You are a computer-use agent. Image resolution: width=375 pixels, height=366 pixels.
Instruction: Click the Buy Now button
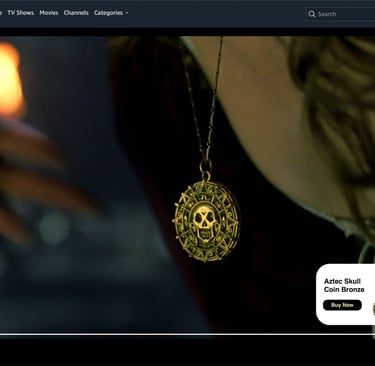point(342,305)
